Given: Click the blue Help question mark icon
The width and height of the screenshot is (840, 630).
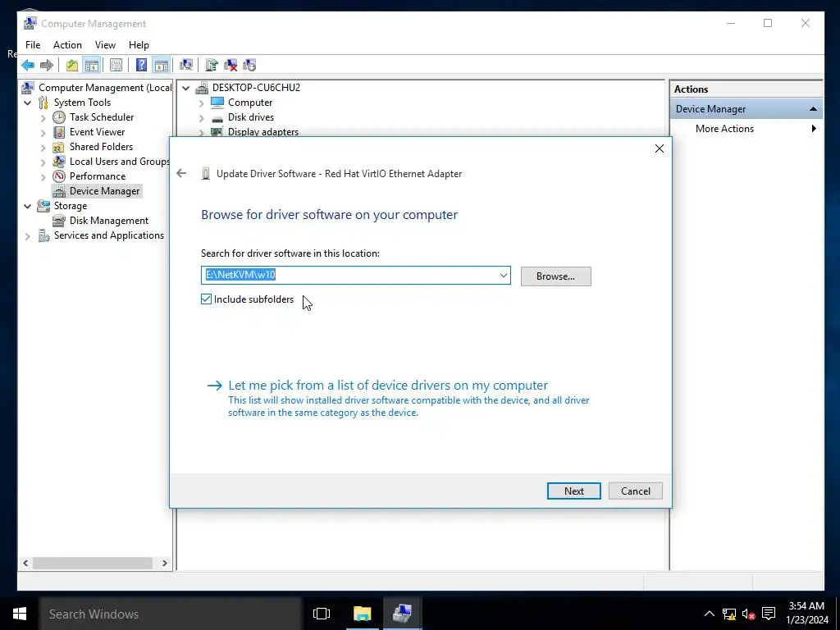Looking at the screenshot, I should (141, 66).
